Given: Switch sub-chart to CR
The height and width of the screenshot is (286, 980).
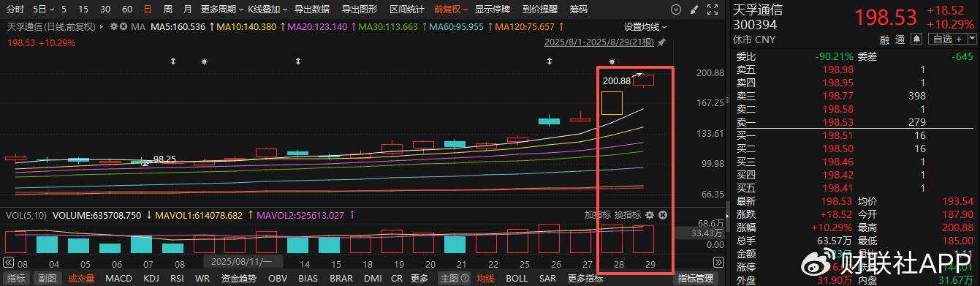Looking at the screenshot, I should tap(397, 279).
